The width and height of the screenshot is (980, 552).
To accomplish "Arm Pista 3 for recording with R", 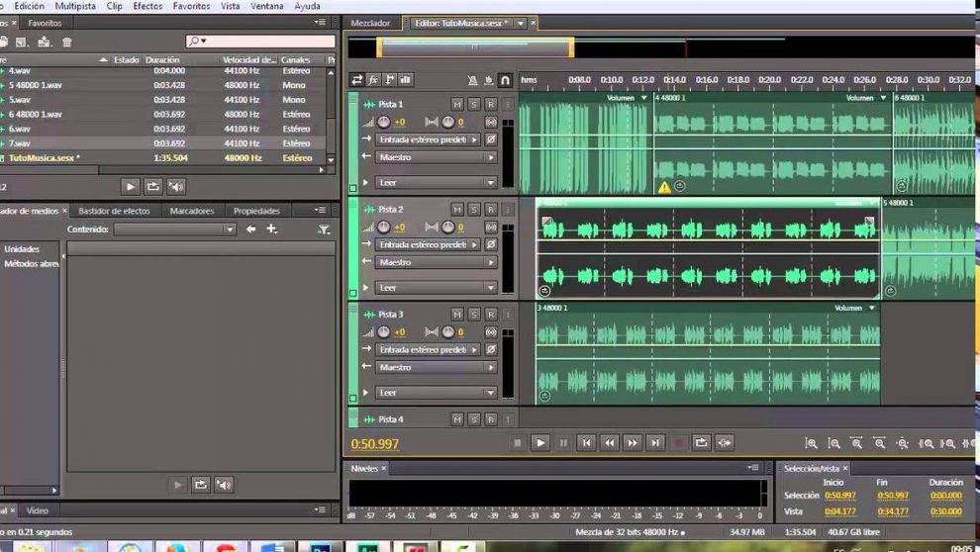I will click(491, 314).
